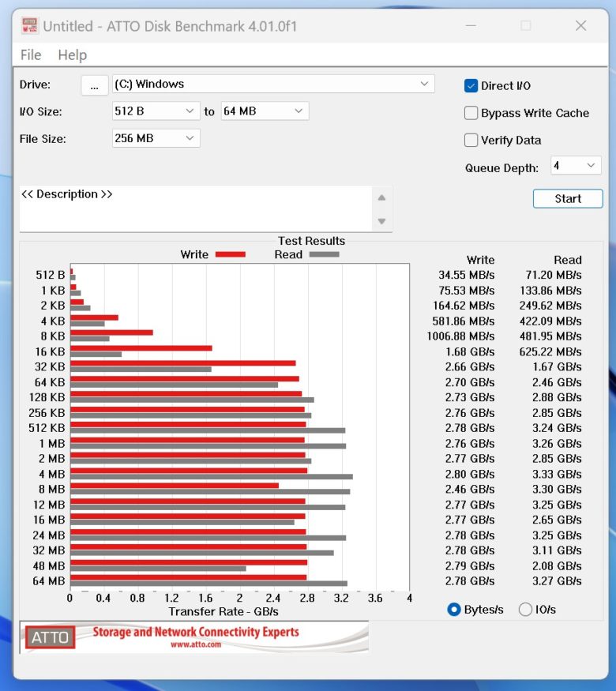Click the 1006.88 MB/s write result
This screenshot has width=616, height=691.
click(x=460, y=336)
